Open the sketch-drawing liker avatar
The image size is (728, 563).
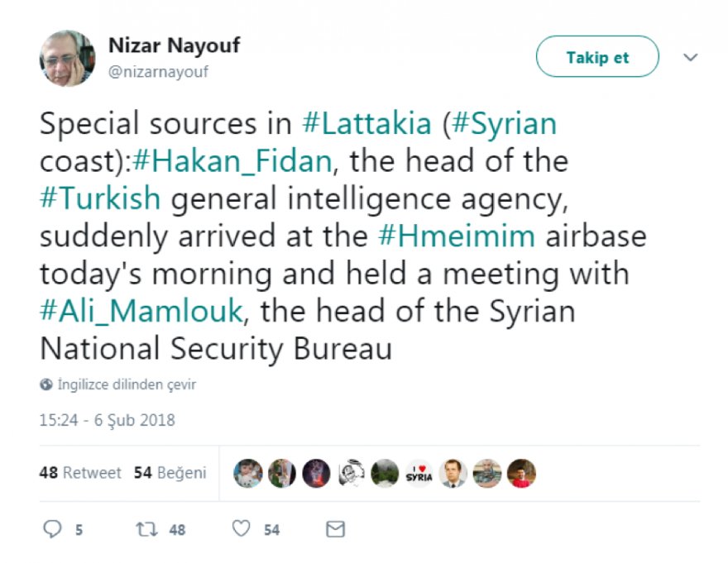click(x=351, y=474)
